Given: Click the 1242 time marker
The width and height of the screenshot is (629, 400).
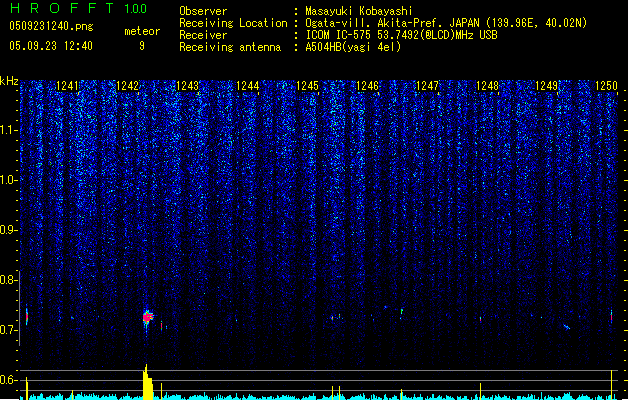Looking at the screenshot, I should point(127,85).
